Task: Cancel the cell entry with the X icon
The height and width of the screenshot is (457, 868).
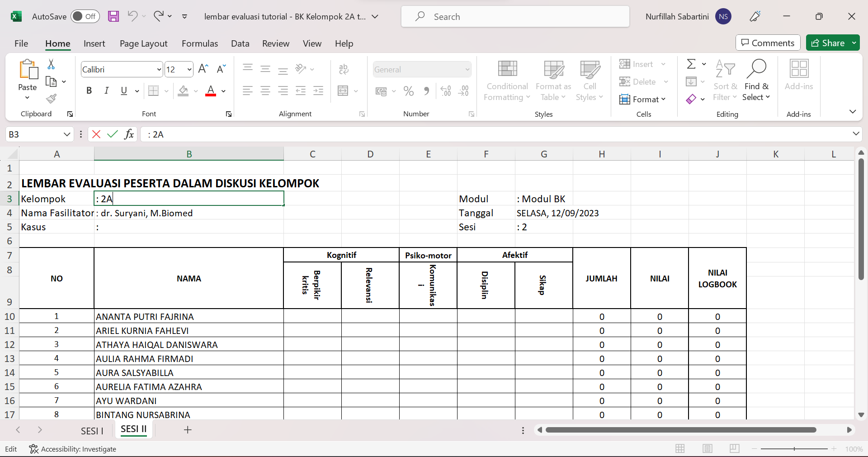Action: pyautogui.click(x=96, y=134)
